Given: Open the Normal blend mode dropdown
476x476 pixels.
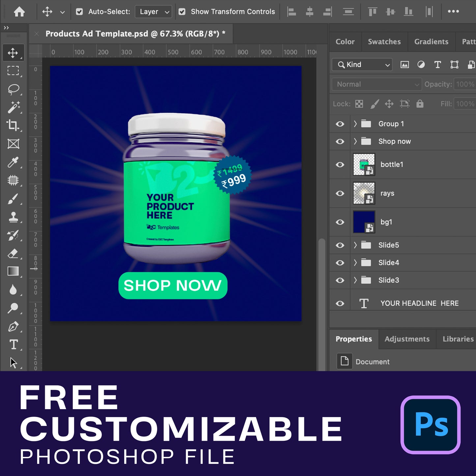Looking at the screenshot, I should coord(377,84).
